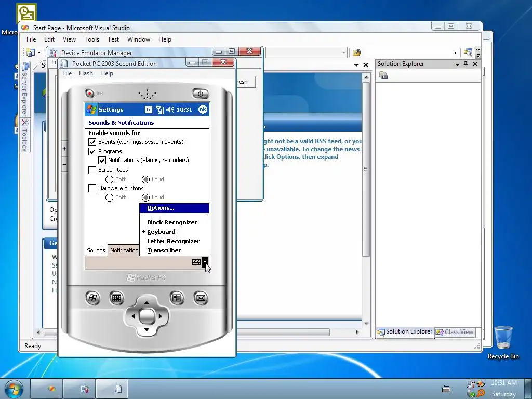Expand the New Project toolbar dropdown arrow
Image resolution: width=532 pixels, height=399 pixels.
point(39,52)
